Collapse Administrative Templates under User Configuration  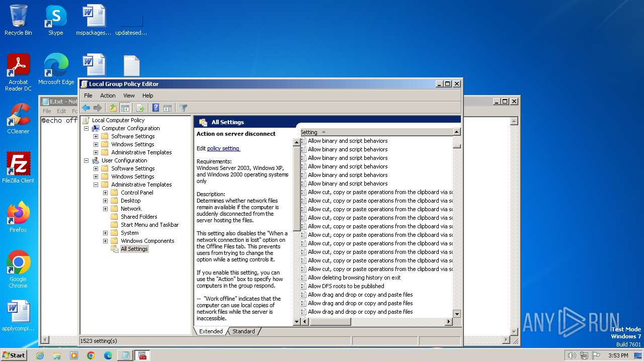(x=96, y=185)
